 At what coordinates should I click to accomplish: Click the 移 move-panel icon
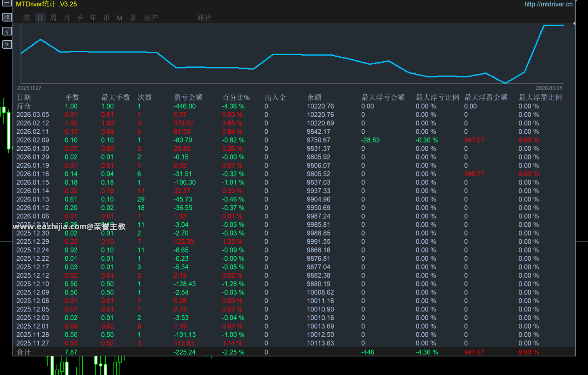tap(7, 17)
